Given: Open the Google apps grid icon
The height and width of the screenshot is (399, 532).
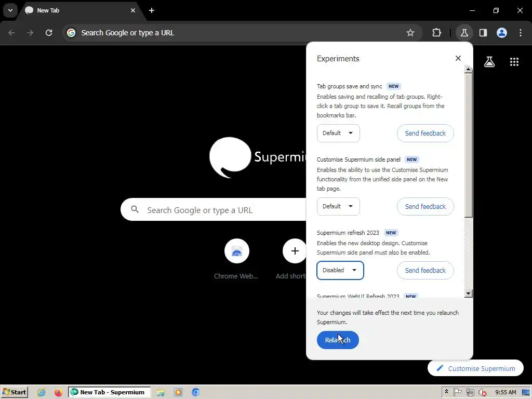Looking at the screenshot, I should coord(514,62).
